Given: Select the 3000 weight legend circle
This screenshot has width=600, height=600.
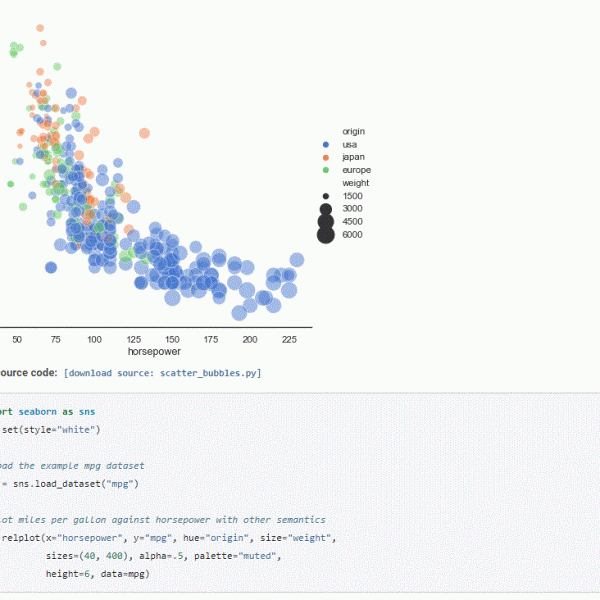Looking at the screenshot, I should pos(326,208).
